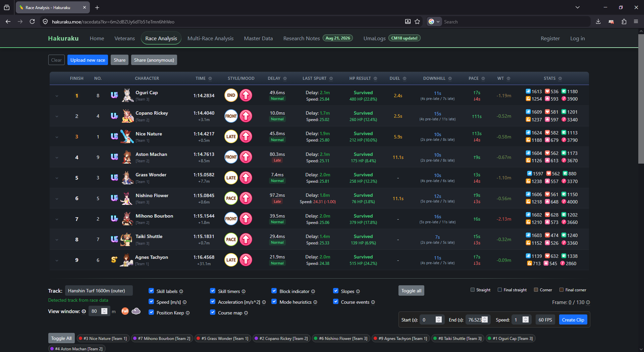Screen dimensions: 644x352
Task: Click the HP RESULT info icon
Action: (x=375, y=78)
